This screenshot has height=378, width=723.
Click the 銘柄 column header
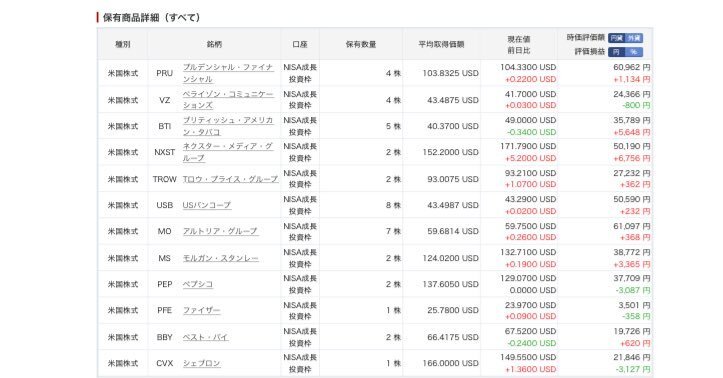[214, 44]
